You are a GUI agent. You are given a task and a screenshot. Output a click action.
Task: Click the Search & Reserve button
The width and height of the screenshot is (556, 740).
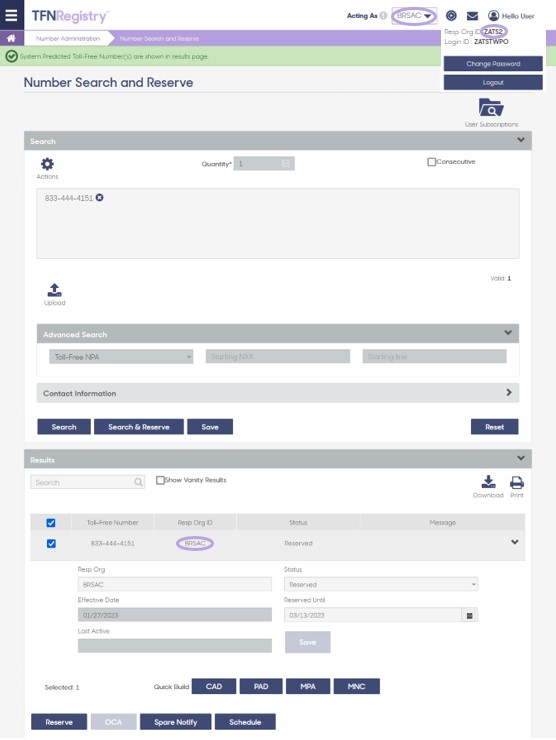click(x=139, y=427)
